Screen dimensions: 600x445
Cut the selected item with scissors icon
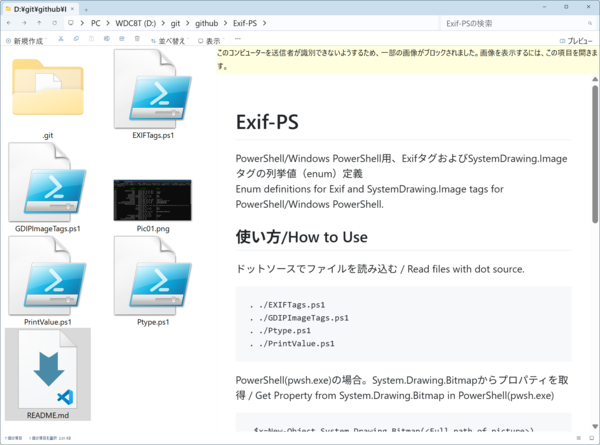(61, 39)
